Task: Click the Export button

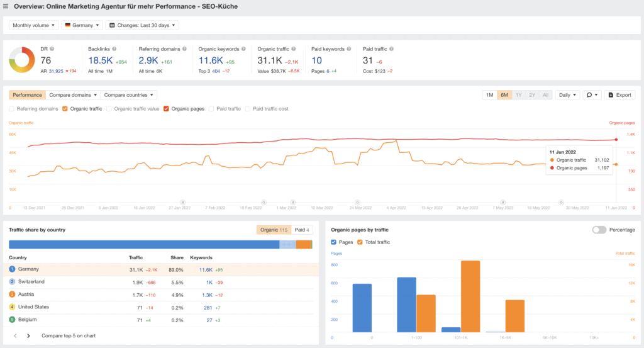Action: coord(619,95)
